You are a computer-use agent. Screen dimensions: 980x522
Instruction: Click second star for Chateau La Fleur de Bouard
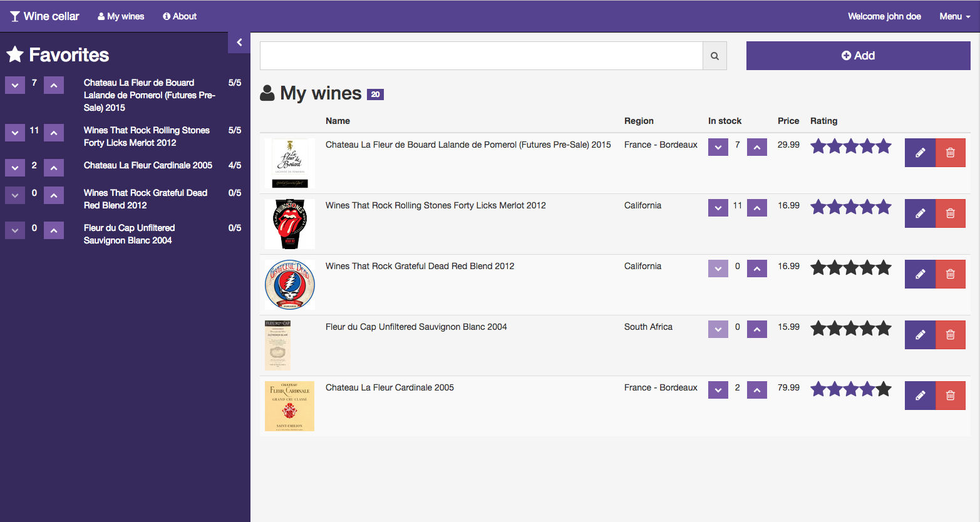(835, 146)
